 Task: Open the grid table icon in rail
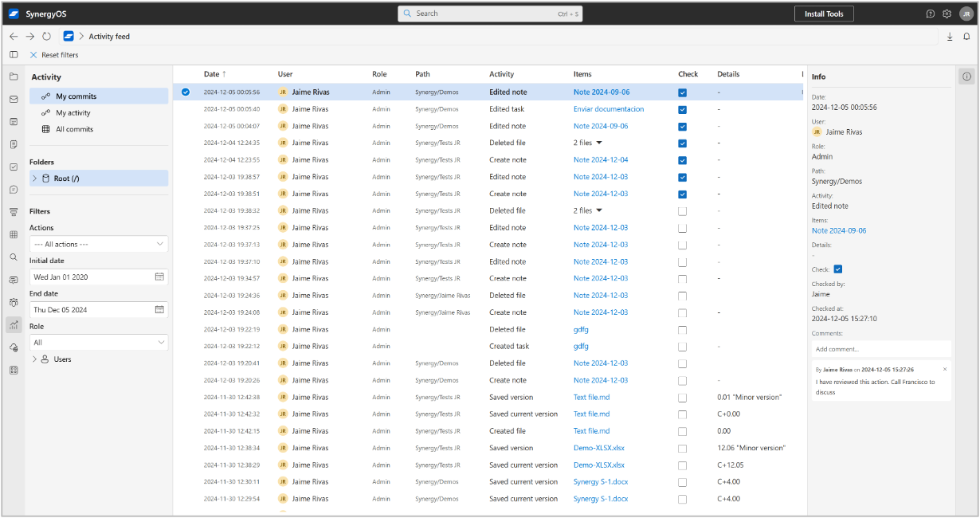tap(14, 235)
